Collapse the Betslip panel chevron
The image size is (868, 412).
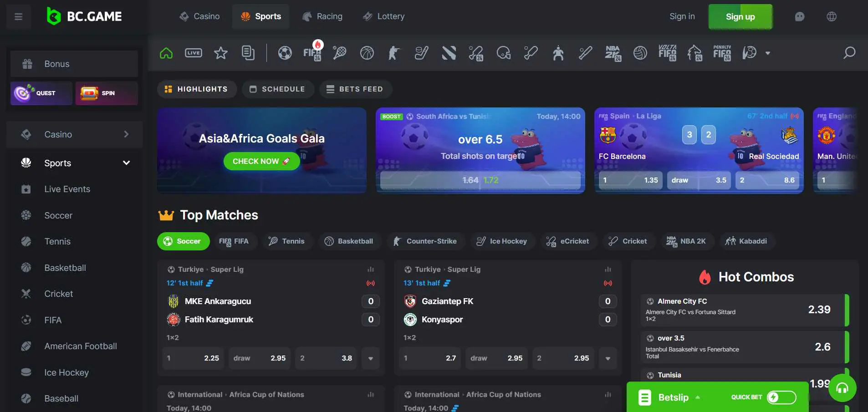tap(699, 397)
